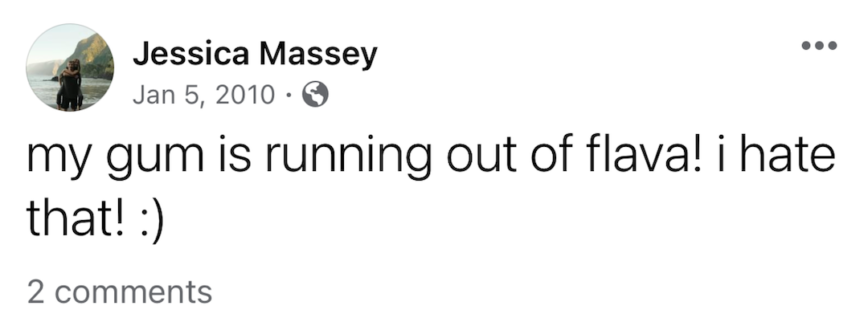The height and width of the screenshot is (330, 868).
Task: Tap the circular beach avatar photo
Action: click(x=70, y=67)
